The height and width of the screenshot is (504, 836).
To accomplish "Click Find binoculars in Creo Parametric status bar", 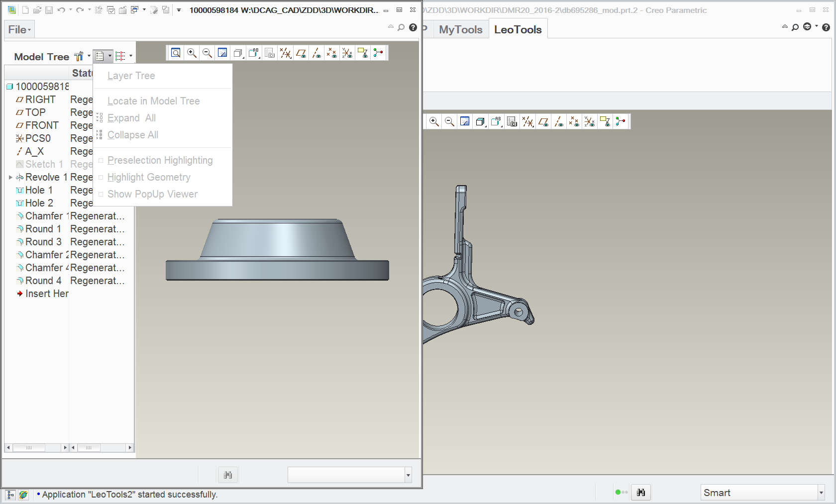I will coord(641,493).
